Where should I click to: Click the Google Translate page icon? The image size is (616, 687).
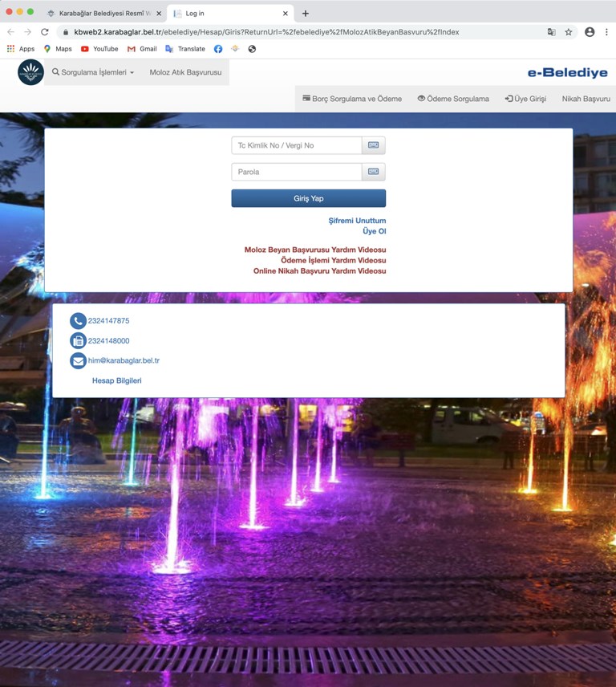pos(552,32)
